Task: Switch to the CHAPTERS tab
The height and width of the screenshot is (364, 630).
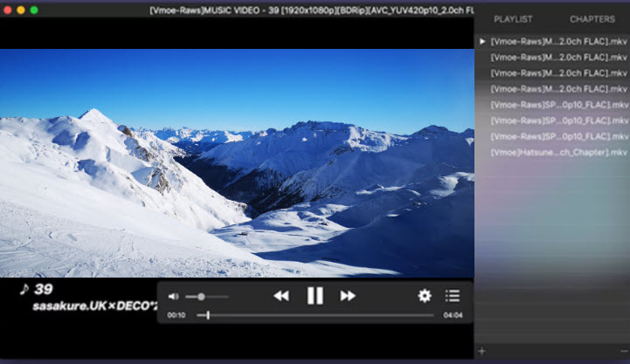Action: [x=592, y=19]
